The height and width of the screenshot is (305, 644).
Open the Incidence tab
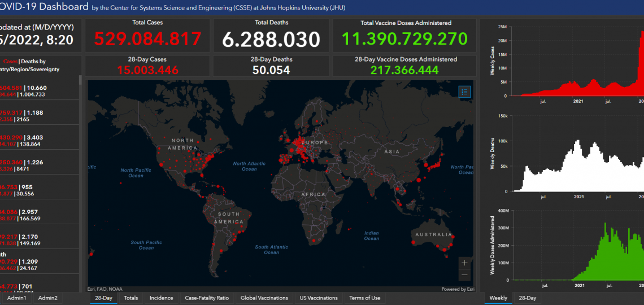tap(162, 298)
